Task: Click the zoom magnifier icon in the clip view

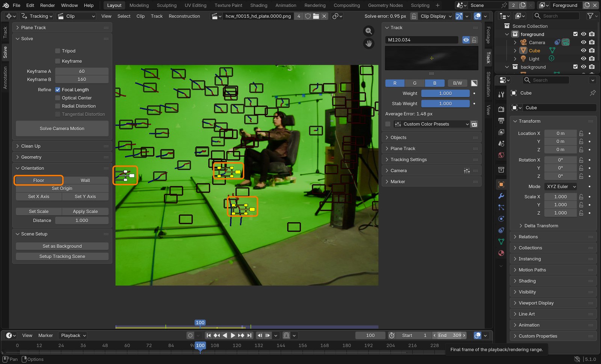Action: coord(369,31)
